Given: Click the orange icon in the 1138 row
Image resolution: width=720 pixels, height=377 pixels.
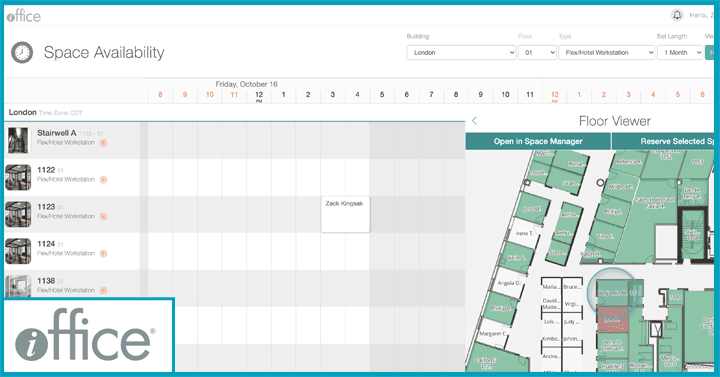Looking at the screenshot, I should point(103,290).
